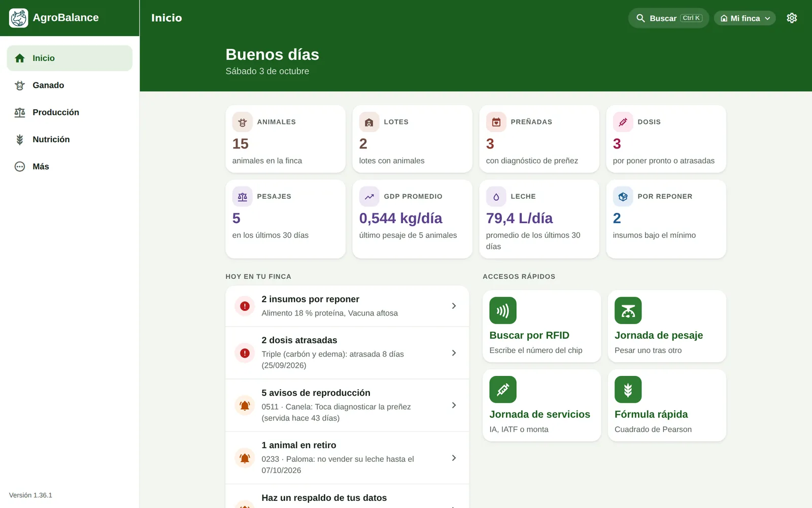Click the Jornada de pesaje scale icon
Viewport: 812px width, 508px height.
coord(628,310)
